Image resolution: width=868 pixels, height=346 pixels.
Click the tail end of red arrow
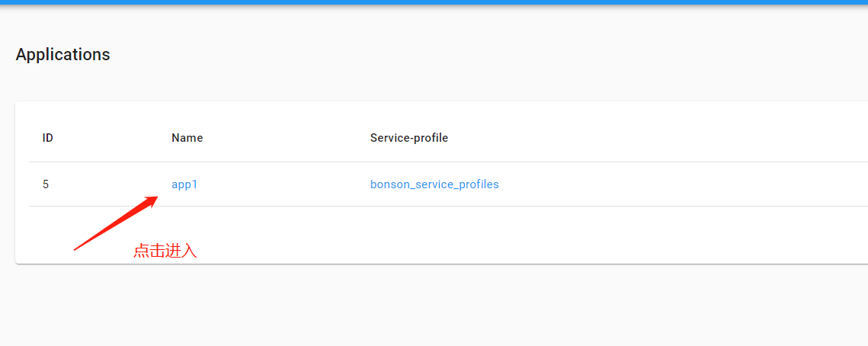coord(76,248)
